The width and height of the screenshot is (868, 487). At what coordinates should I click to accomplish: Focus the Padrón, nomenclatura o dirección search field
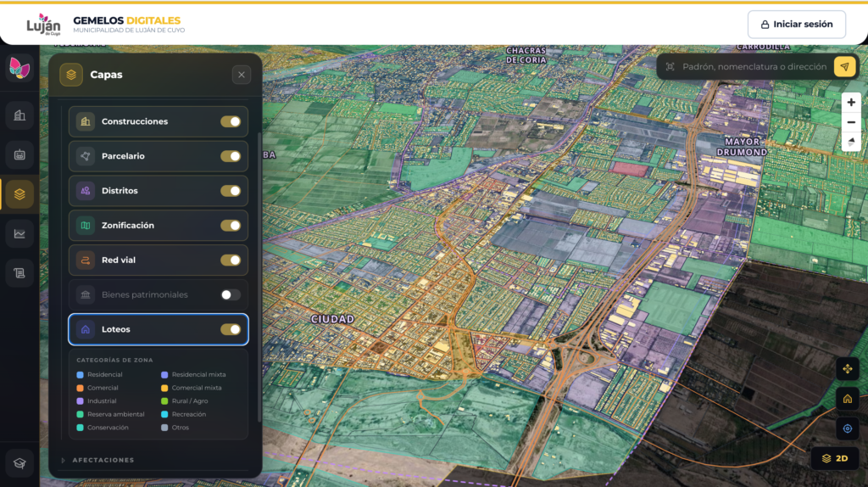point(754,66)
